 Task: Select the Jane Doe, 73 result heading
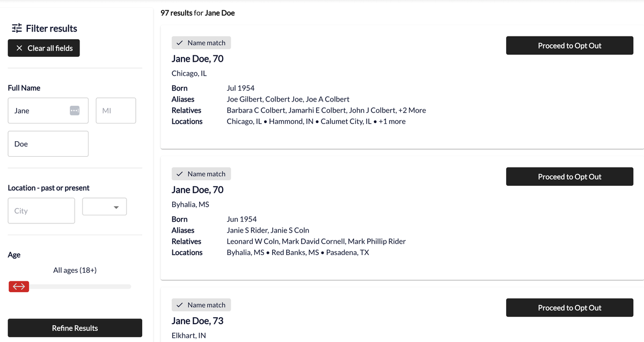197,321
